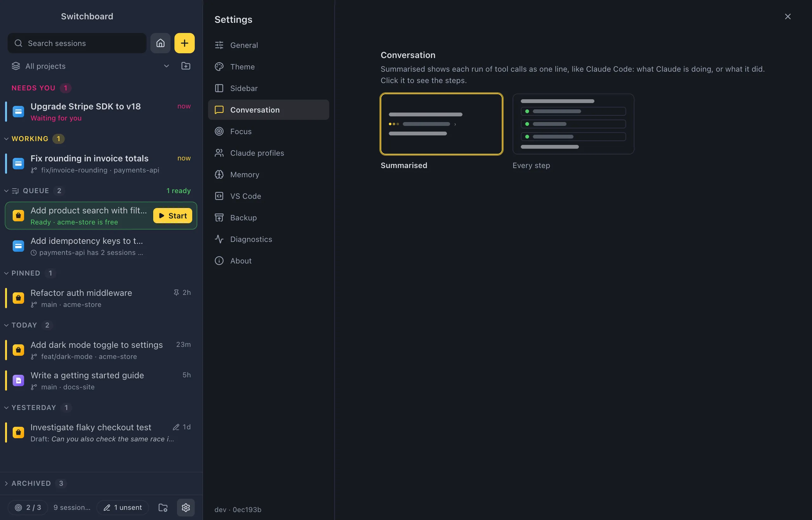This screenshot has width=812, height=520.
Task: Close the Settings panel with X
Action: click(788, 16)
